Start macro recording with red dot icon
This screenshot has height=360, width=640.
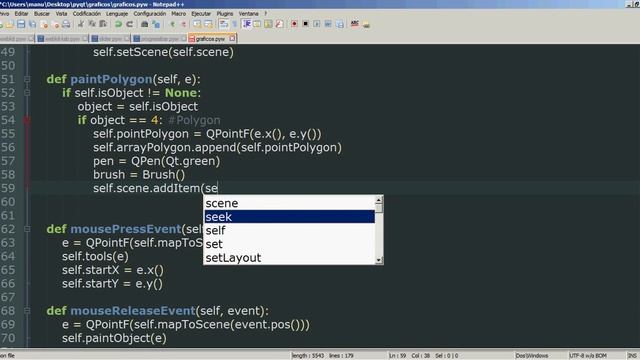click(294, 24)
